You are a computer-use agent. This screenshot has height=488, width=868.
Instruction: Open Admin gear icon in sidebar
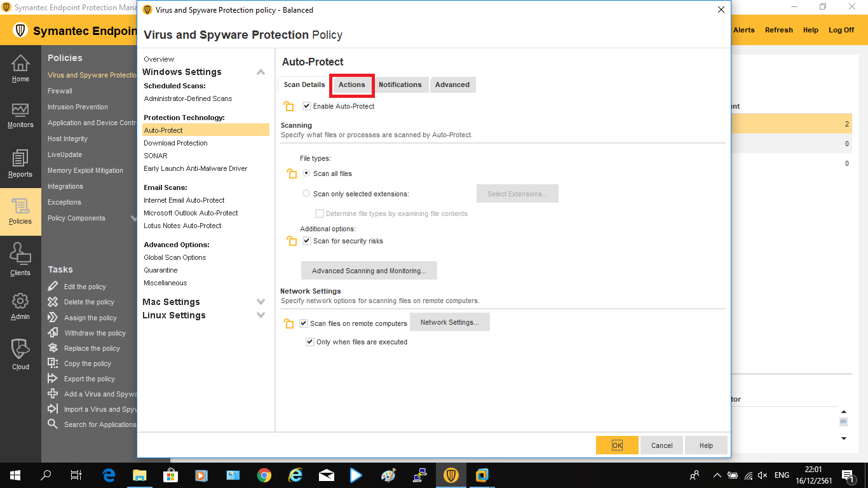20,306
